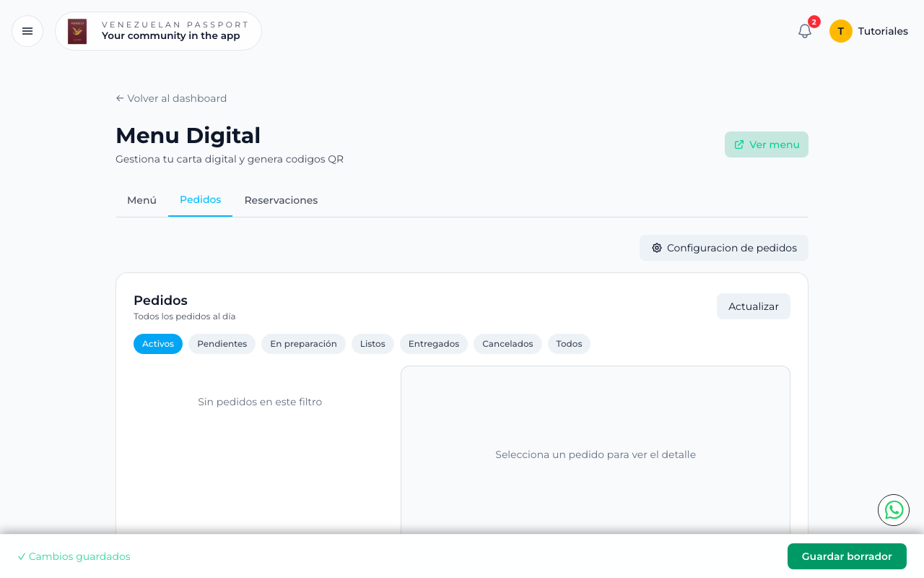Click the Tutoriales user avatar
This screenshot has height=578, width=924.
tap(841, 31)
